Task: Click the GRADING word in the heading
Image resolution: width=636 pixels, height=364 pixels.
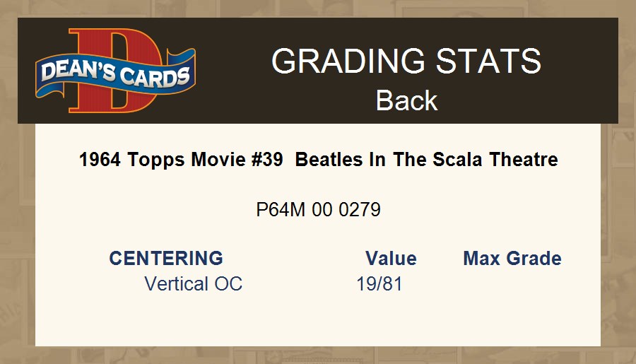Action: click(x=342, y=61)
